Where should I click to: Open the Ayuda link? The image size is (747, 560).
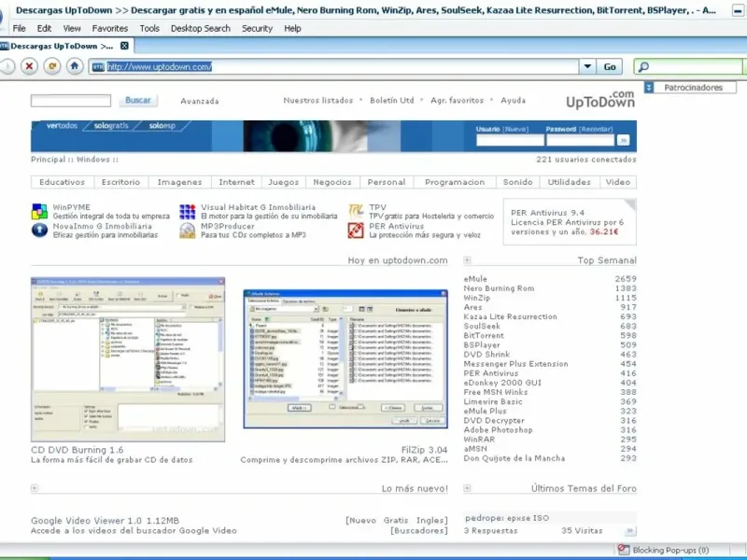[513, 101]
